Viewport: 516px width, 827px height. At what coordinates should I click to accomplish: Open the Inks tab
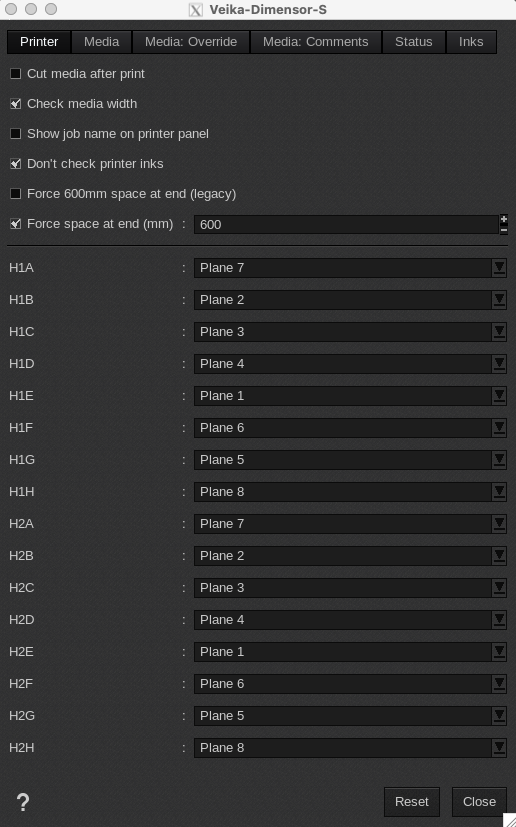(471, 42)
